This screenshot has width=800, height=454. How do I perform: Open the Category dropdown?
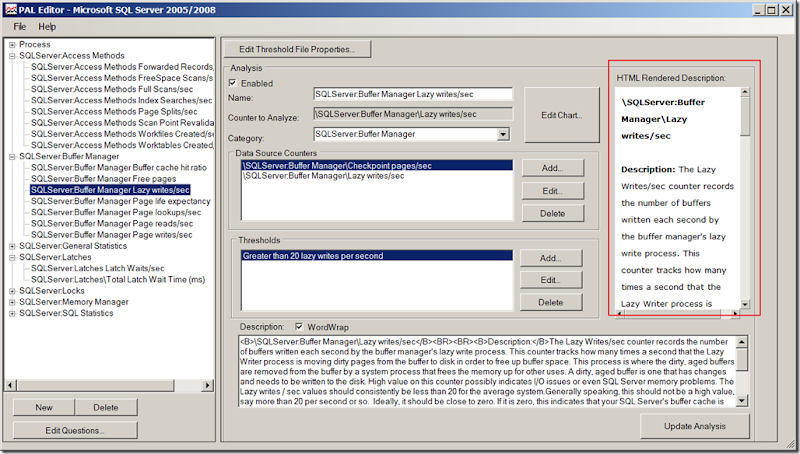click(503, 133)
